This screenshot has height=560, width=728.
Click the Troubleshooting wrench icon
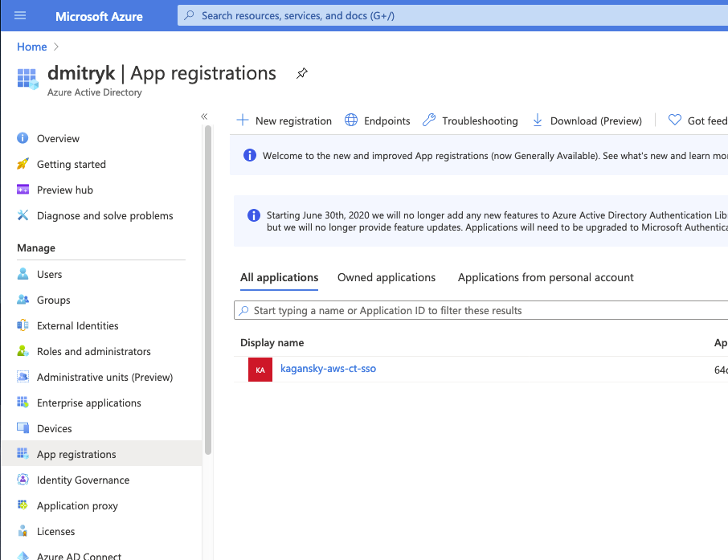[429, 121]
